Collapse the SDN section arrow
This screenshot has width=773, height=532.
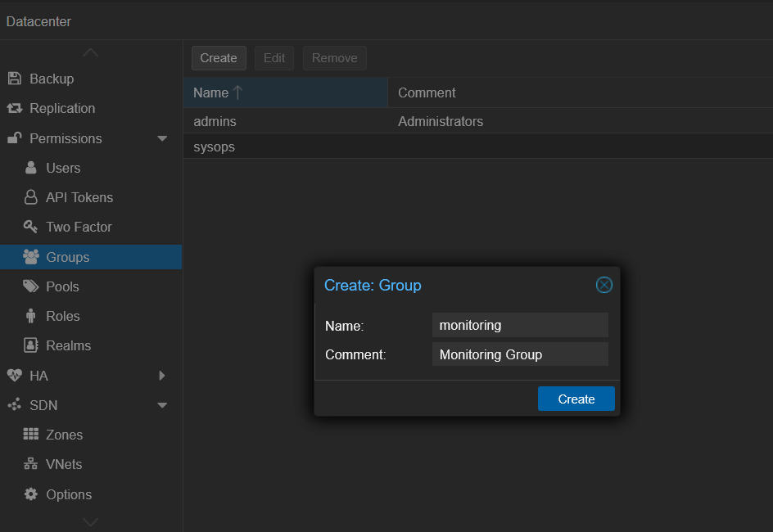(x=162, y=405)
